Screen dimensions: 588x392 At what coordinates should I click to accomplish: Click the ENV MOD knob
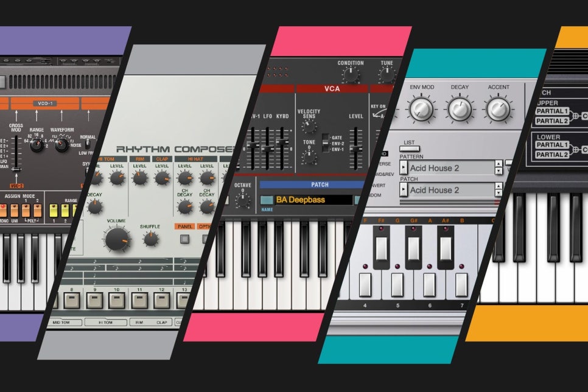pos(421,109)
